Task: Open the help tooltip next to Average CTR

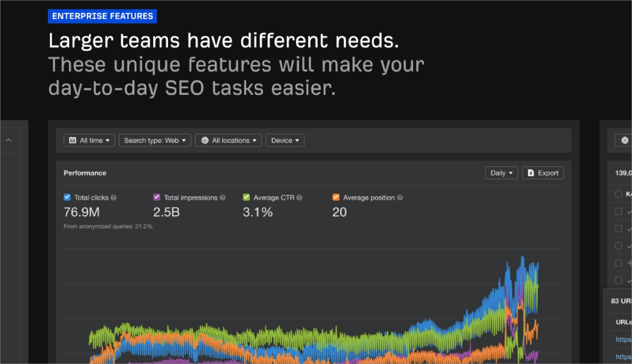Action: coord(299,198)
